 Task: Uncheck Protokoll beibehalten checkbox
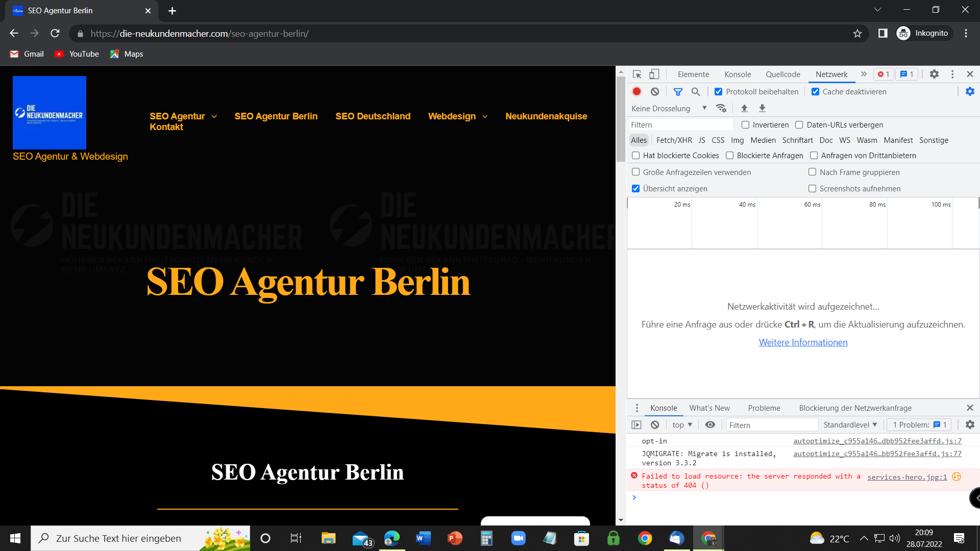718,92
